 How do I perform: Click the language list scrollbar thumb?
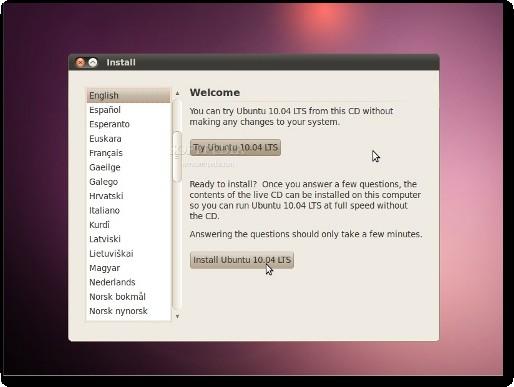click(x=177, y=156)
